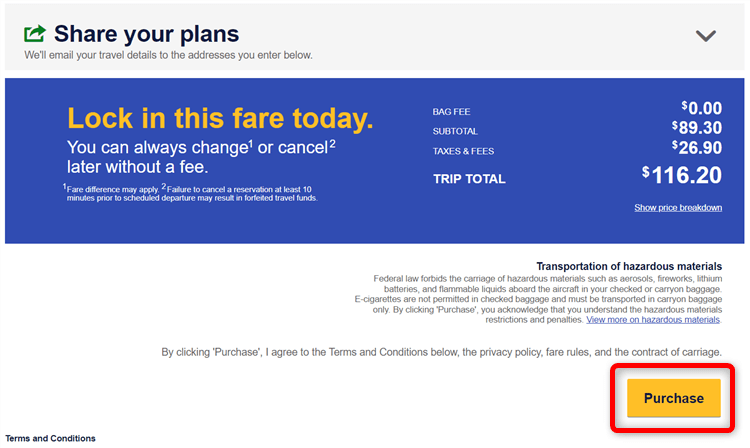Click the TAXES & FEES label
750x448 pixels.
[463, 151]
